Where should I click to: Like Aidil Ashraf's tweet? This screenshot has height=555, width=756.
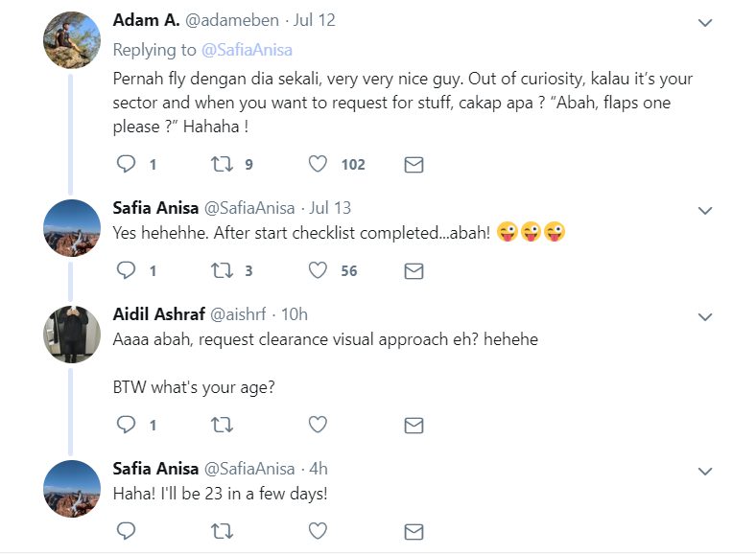pyautogui.click(x=318, y=425)
